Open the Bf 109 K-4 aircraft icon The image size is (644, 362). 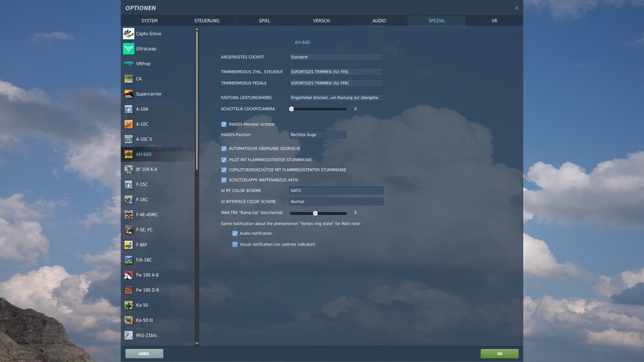[129, 169]
